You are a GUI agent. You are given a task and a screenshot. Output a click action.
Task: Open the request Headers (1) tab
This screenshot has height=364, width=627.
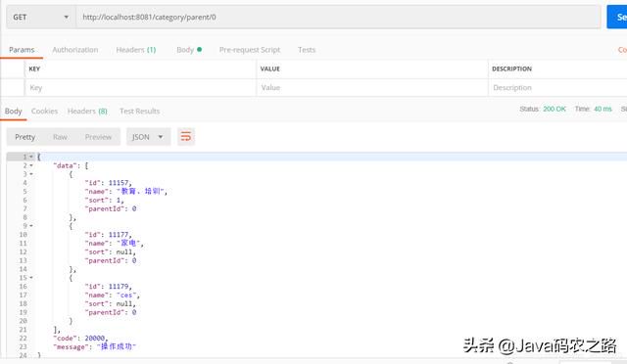tap(136, 50)
